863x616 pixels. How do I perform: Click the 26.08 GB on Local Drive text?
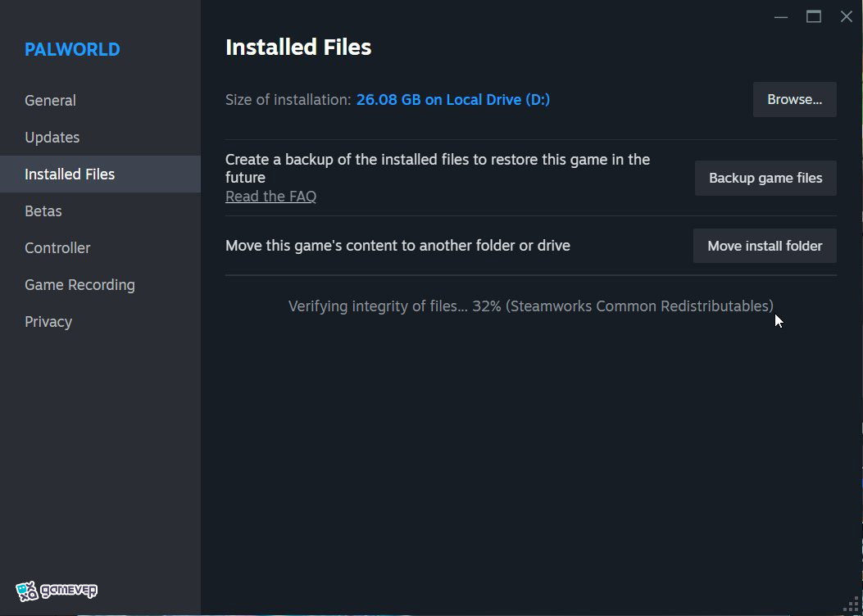point(453,100)
